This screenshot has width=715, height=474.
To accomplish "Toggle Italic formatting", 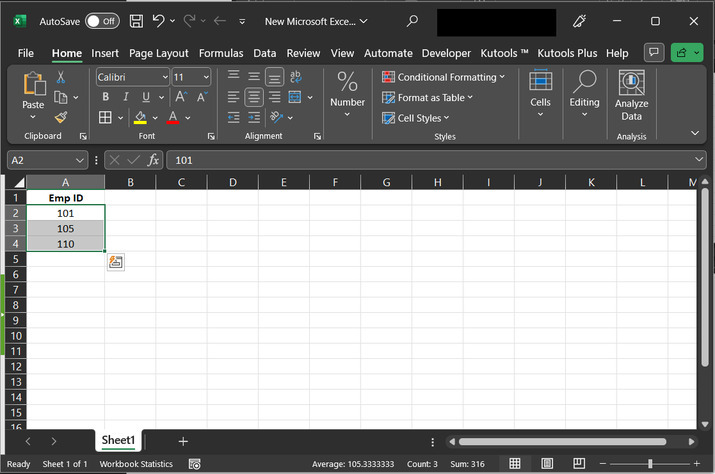I will tap(126, 97).
